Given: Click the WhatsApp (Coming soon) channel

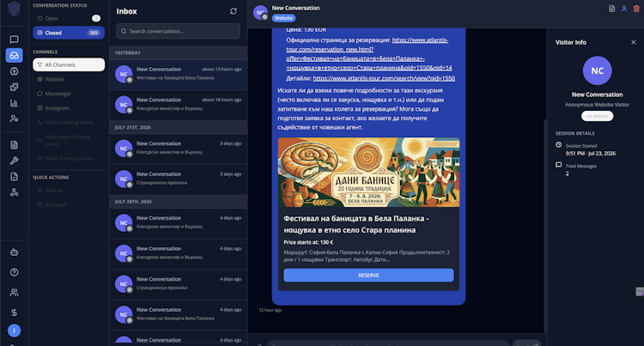Looking at the screenshot, I should (69, 140).
